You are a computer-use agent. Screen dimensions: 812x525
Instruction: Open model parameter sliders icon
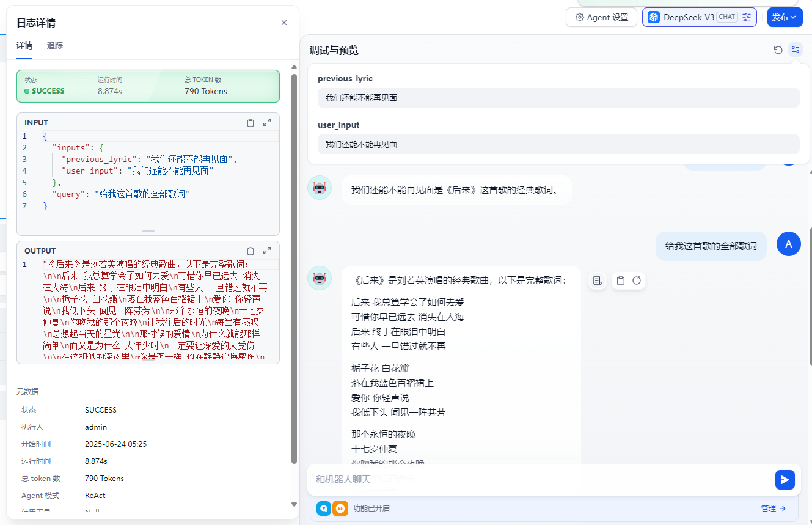pos(747,17)
